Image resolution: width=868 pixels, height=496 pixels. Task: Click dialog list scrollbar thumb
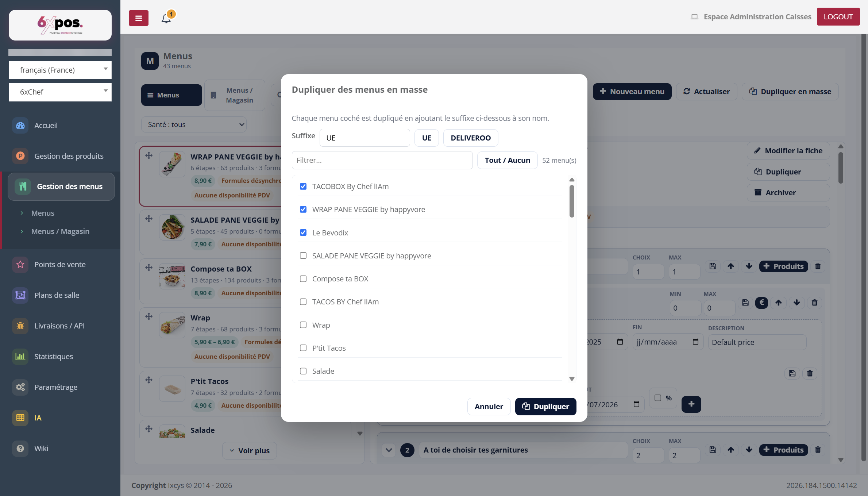pos(572,201)
